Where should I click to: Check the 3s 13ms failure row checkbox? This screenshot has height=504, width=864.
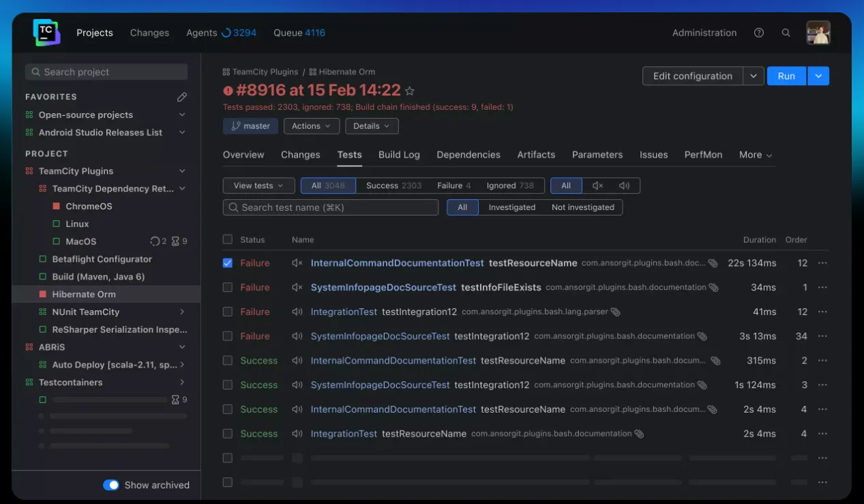click(x=228, y=336)
